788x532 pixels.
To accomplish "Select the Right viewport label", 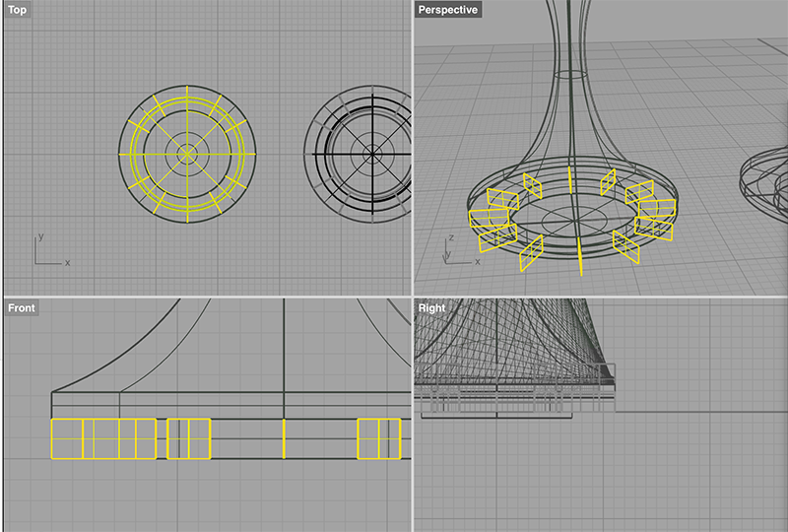I will 431,307.
